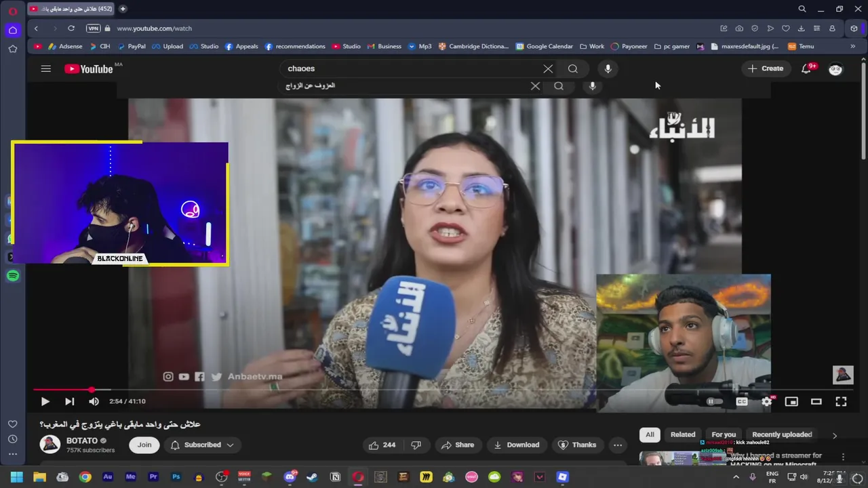
Task: Reload the current page
Action: tap(71, 28)
